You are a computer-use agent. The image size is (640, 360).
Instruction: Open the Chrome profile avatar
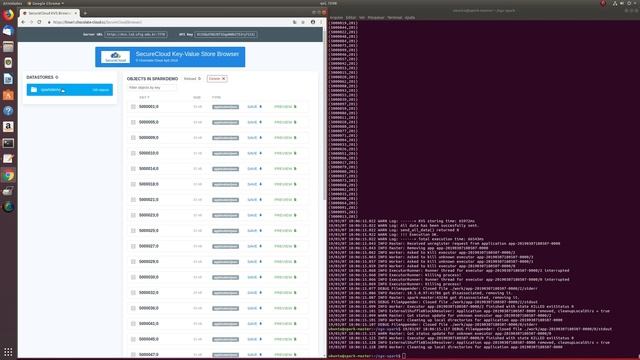pyautogui.click(x=313, y=22)
